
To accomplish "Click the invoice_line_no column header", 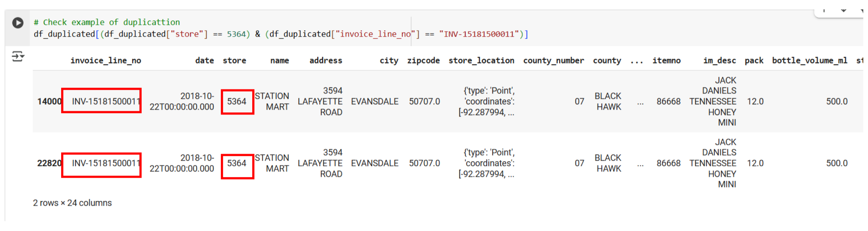I will [x=106, y=61].
